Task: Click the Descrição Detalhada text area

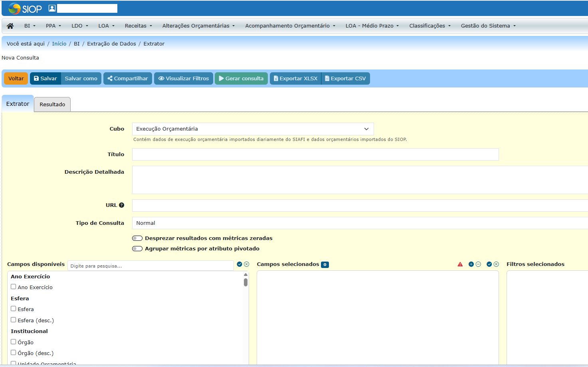Action: coord(360,180)
